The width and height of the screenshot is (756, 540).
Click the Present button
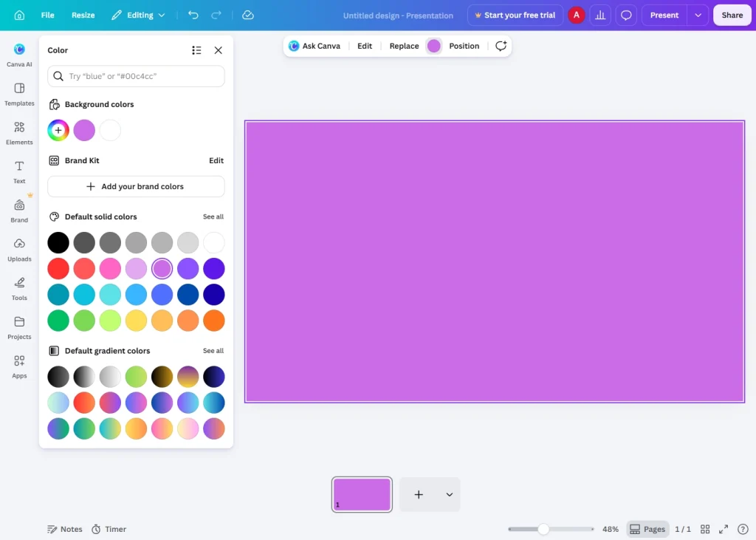[x=664, y=15]
